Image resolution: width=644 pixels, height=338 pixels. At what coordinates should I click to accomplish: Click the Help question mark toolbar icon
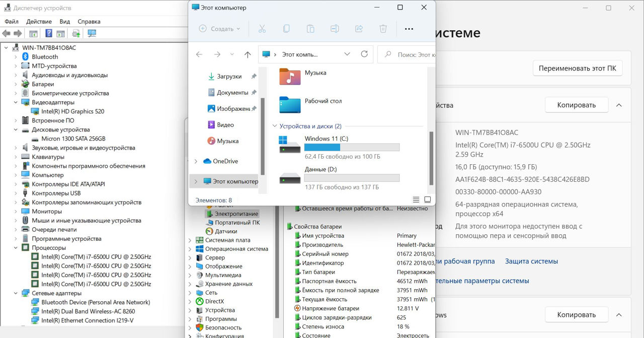tap(49, 34)
